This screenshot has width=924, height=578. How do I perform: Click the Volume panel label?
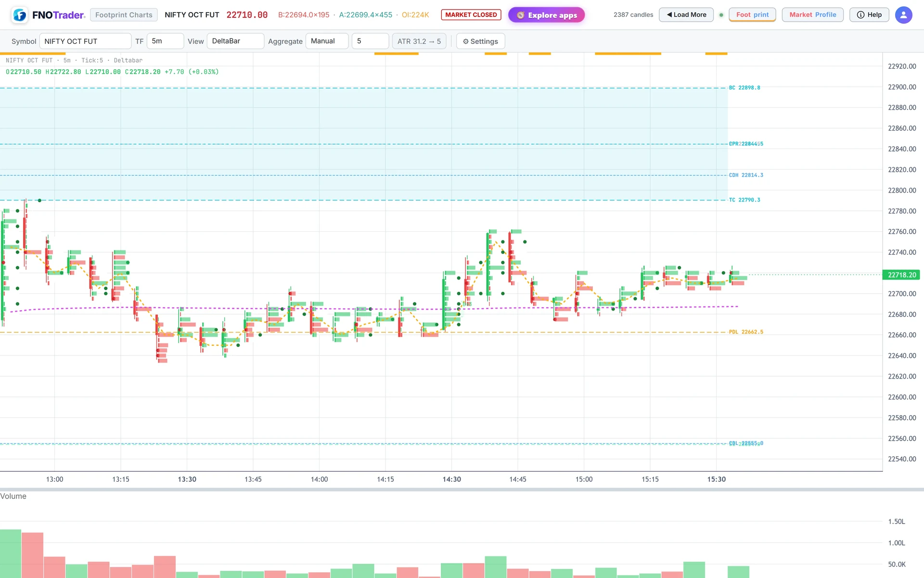click(x=13, y=496)
